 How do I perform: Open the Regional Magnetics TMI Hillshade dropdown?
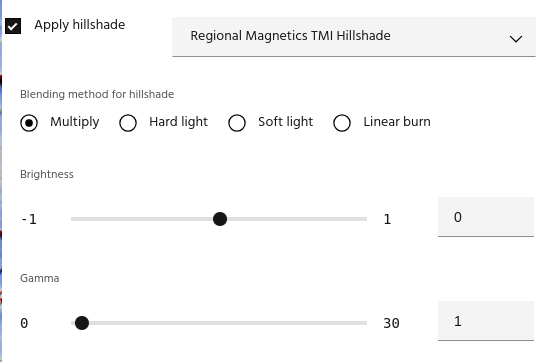click(354, 37)
